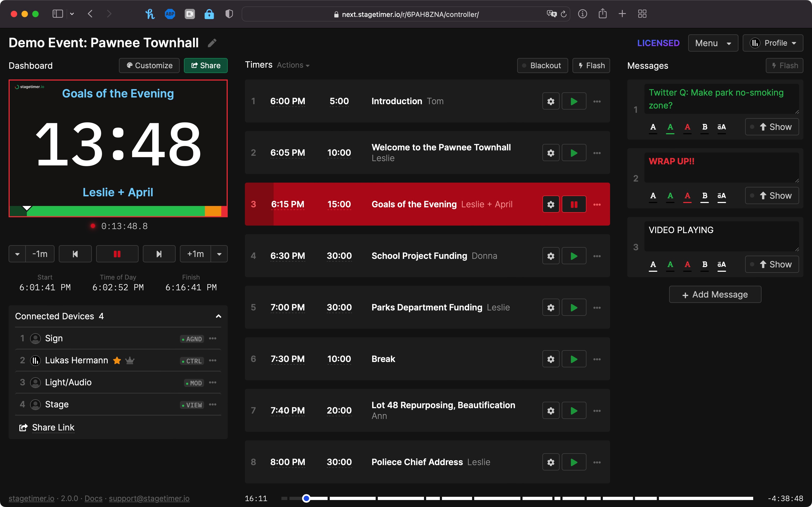Open the stagetimer.io footer link
Image resolution: width=812 pixels, height=507 pixels.
31,498
